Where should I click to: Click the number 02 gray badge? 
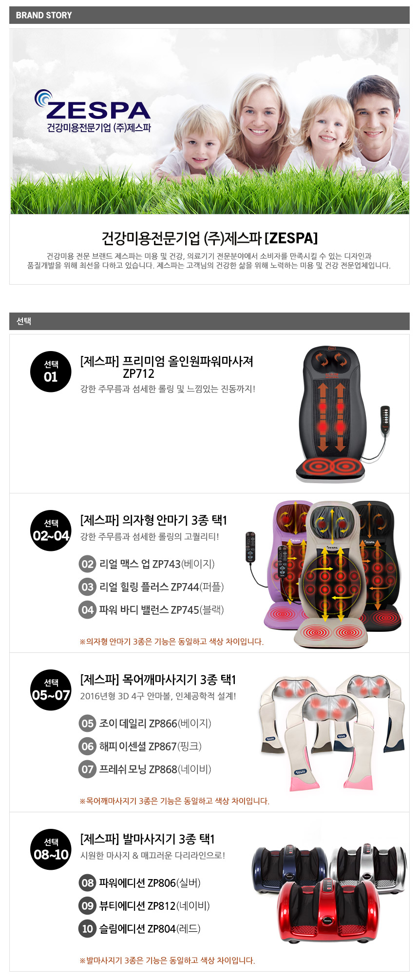(87, 564)
